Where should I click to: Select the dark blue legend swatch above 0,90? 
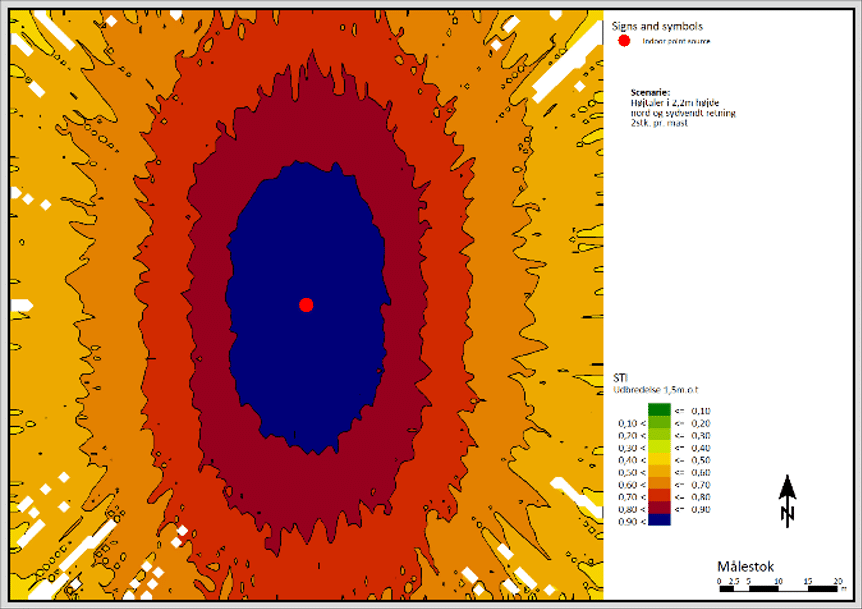pos(657,519)
